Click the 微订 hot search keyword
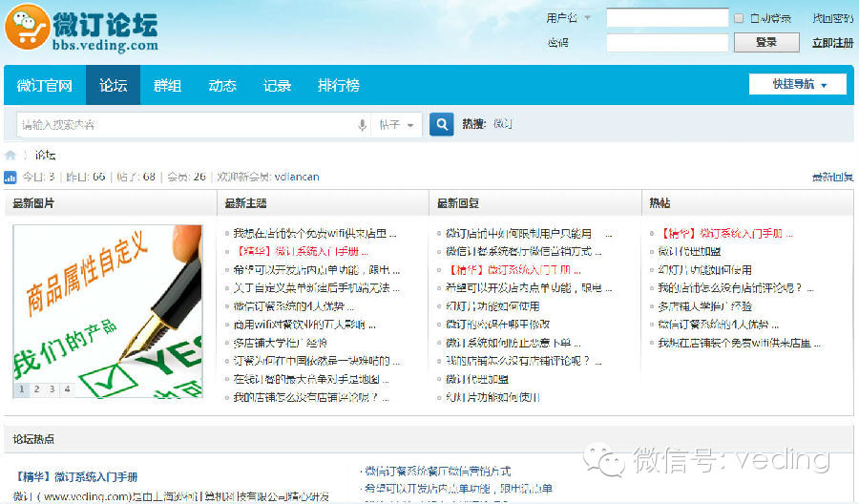This screenshot has height=504, width=859. coord(502,124)
